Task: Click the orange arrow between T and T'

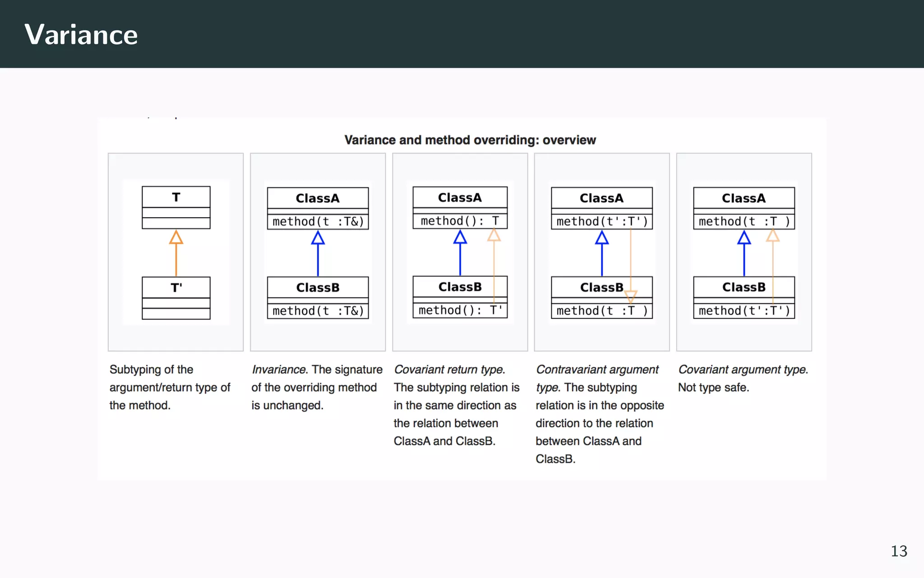Action: [x=176, y=253]
